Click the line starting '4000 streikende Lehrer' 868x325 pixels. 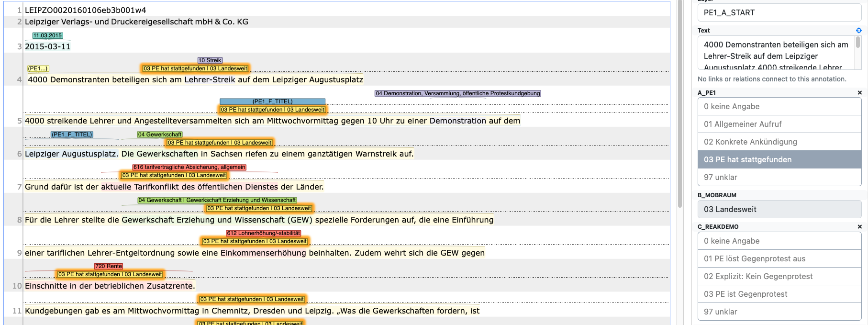[273, 121]
